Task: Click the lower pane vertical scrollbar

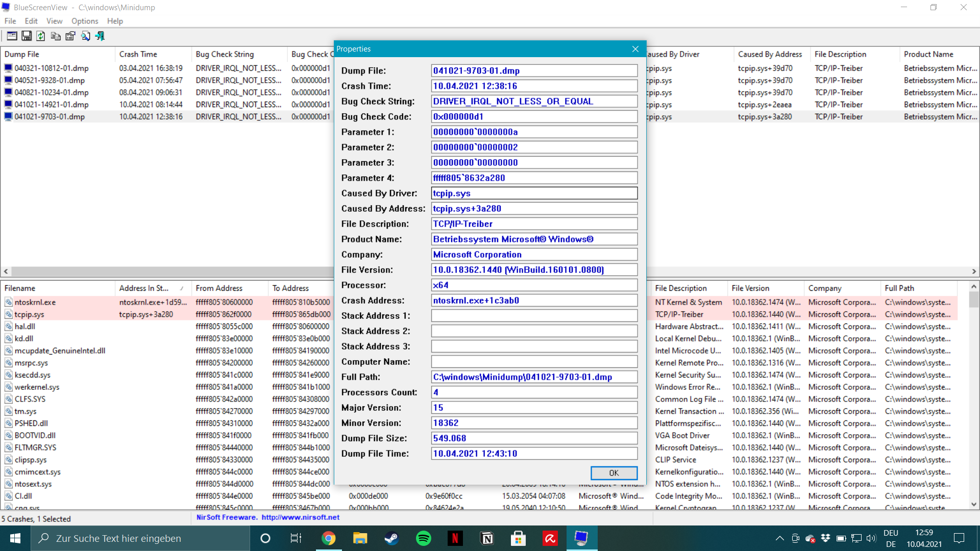Action: (973, 395)
